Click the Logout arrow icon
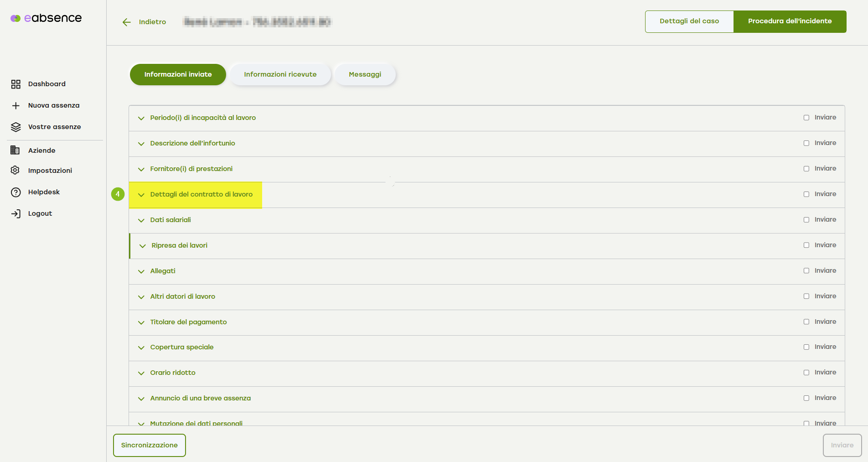Screen dimensions: 868x462 pos(16,213)
